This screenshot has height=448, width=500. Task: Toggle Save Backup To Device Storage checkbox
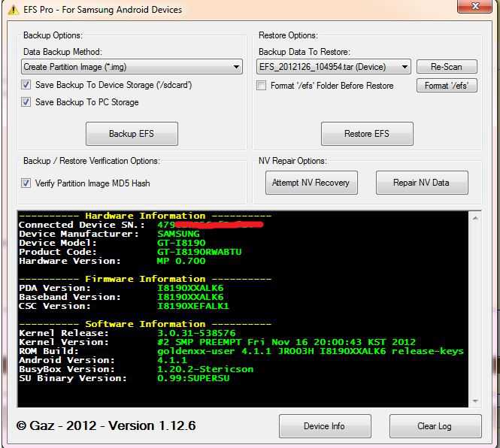tap(26, 86)
